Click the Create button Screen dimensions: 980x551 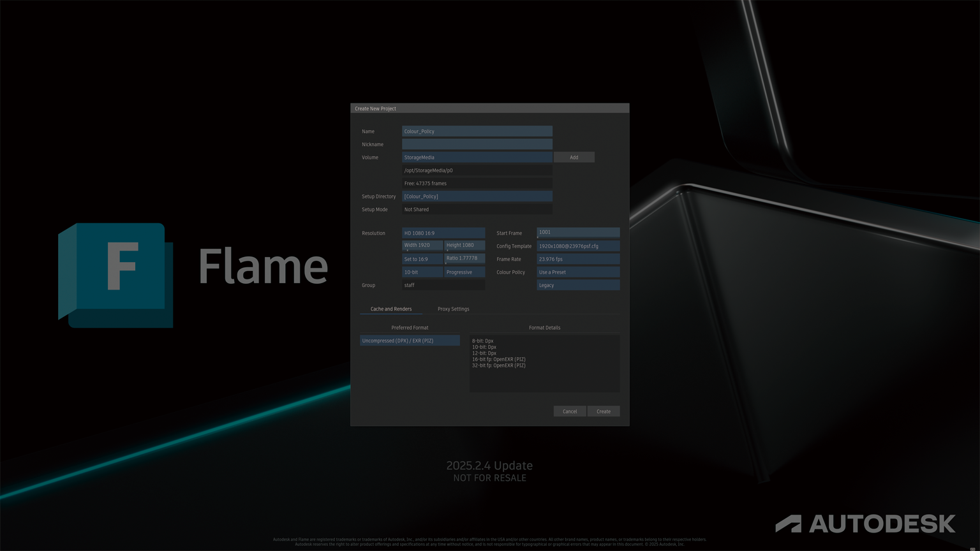(604, 411)
